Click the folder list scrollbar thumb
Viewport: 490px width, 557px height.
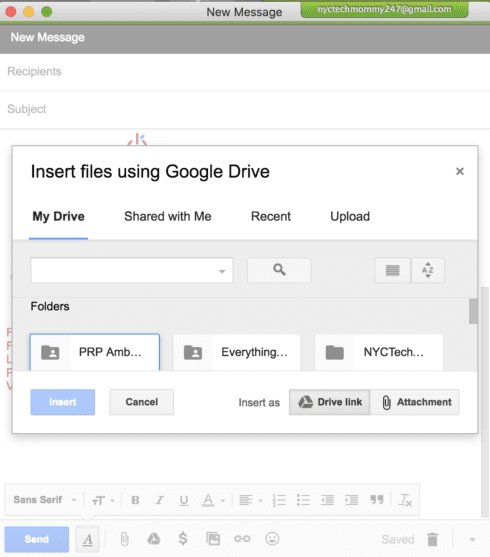[x=473, y=311]
